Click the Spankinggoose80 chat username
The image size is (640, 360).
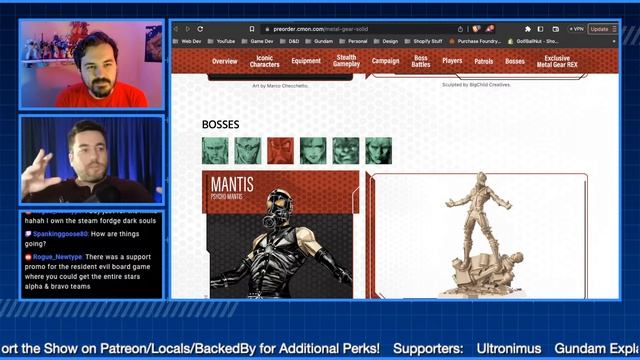pyautogui.click(x=60, y=234)
